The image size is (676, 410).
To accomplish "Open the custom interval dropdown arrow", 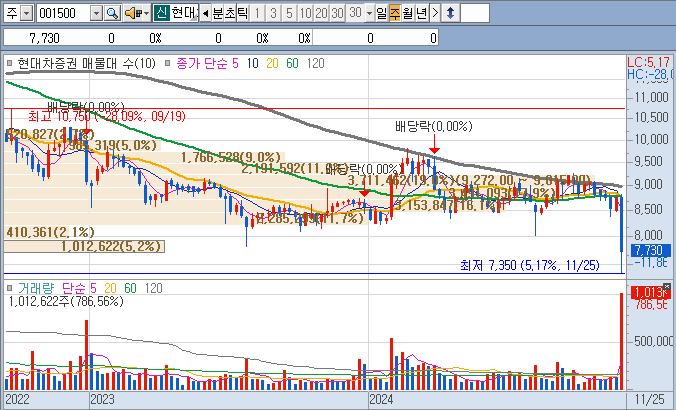I will pyautogui.click(x=369, y=13).
